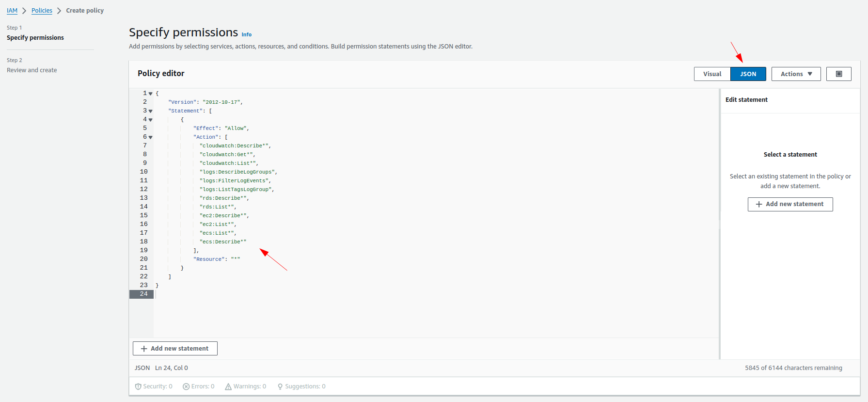Click the "cloudwatch:Describe*" action line

pos(235,146)
